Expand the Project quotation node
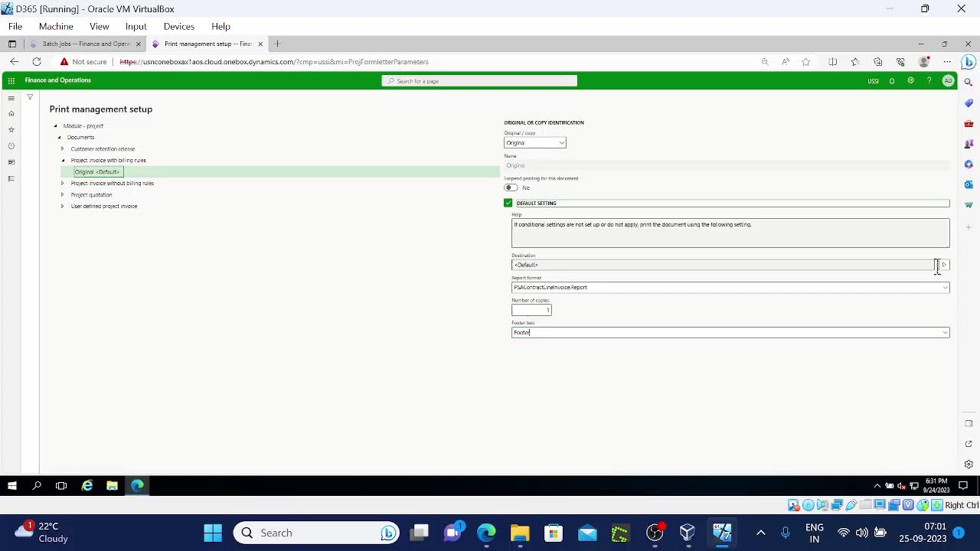980x551 pixels. click(x=63, y=194)
